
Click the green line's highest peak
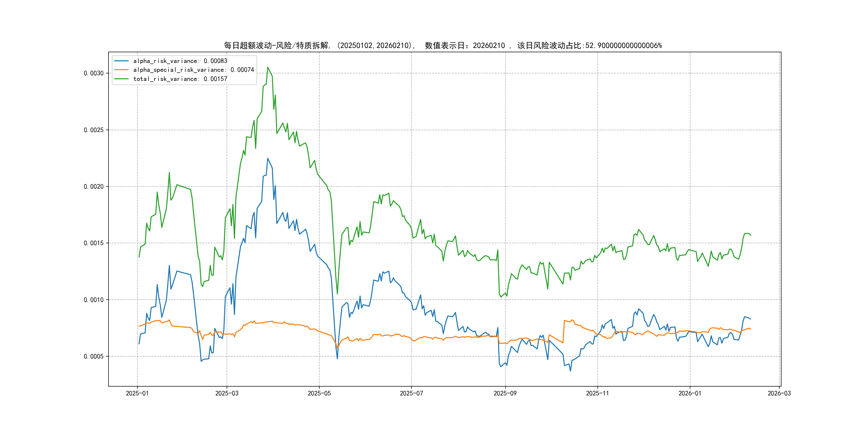[x=268, y=68]
